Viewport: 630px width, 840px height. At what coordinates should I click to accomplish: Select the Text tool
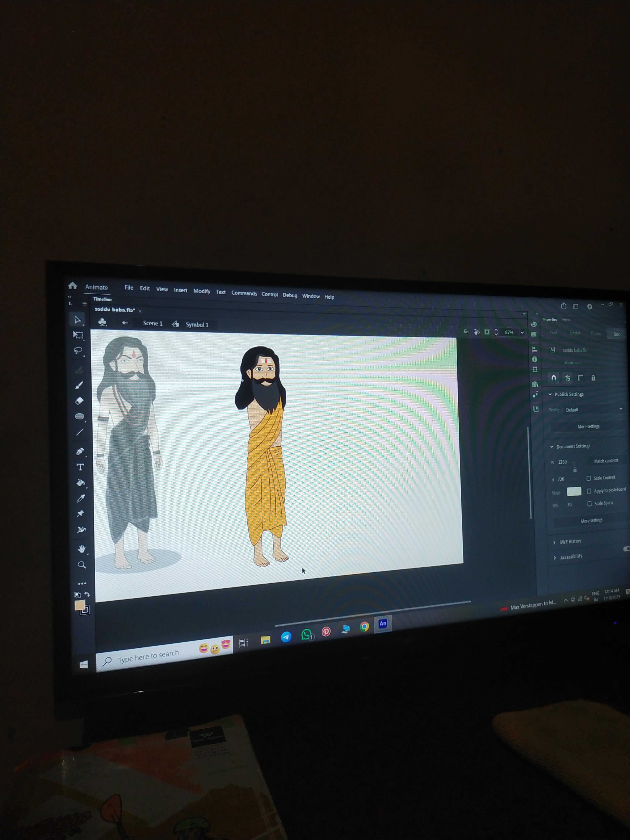[80, 467]
